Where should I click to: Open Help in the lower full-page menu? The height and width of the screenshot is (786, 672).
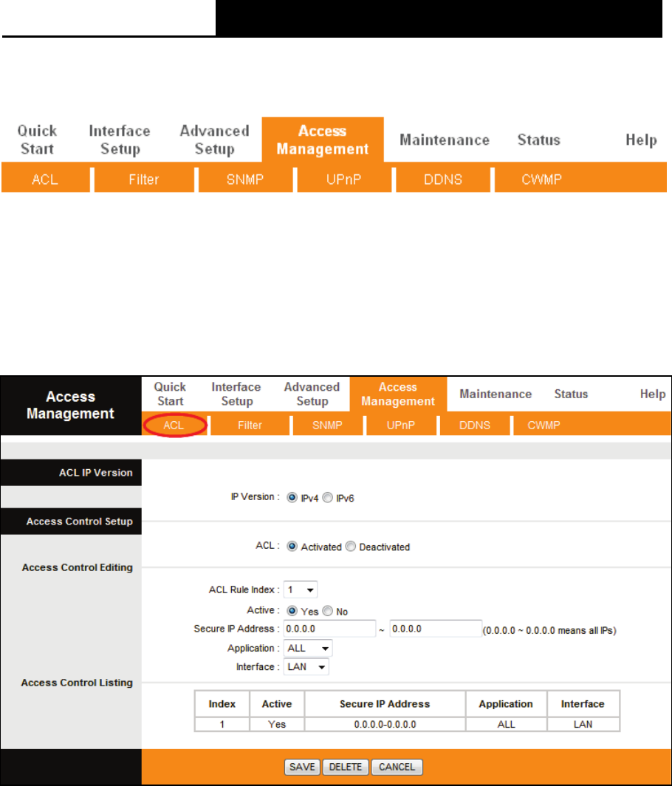(653, 394)
